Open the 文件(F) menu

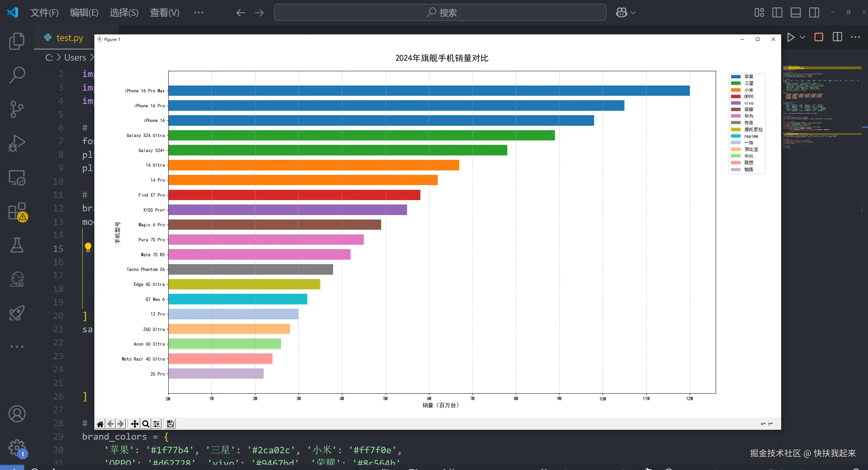(x=44, y=13)
